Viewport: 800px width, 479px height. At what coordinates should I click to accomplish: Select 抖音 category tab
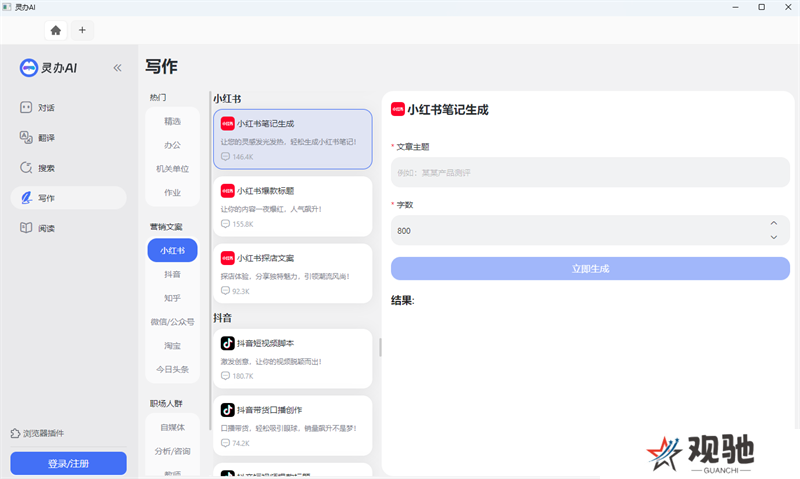(x=172, y=274)
